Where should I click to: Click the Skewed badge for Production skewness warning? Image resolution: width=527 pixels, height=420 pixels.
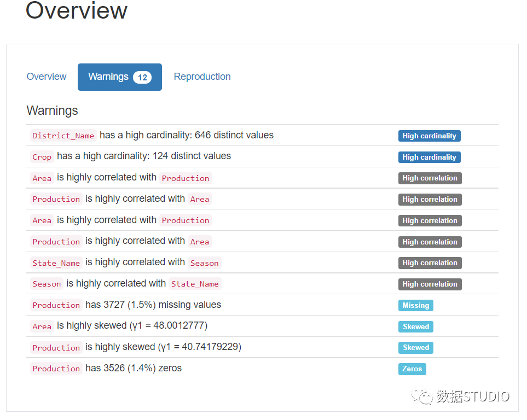pyautogui.click(x=415, y=347)
